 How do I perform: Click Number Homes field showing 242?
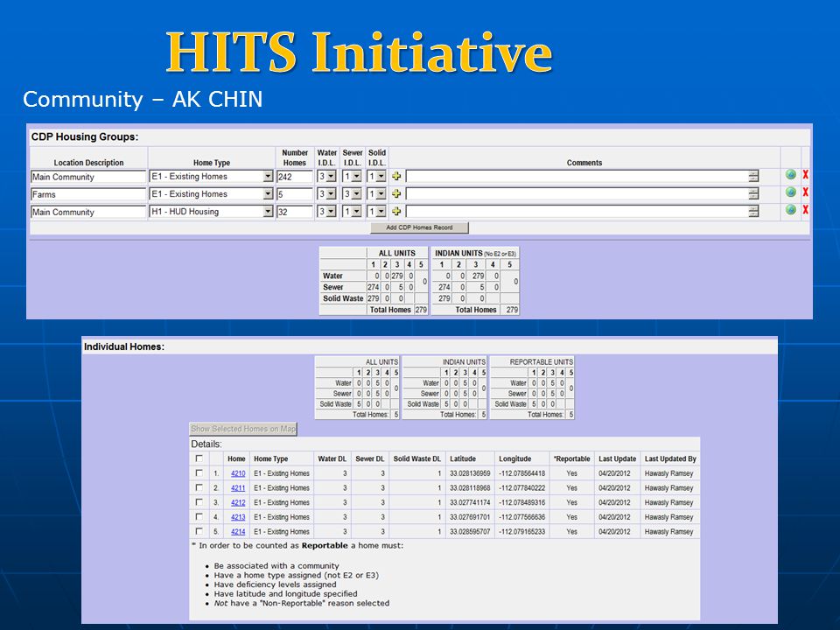(295, 177)
